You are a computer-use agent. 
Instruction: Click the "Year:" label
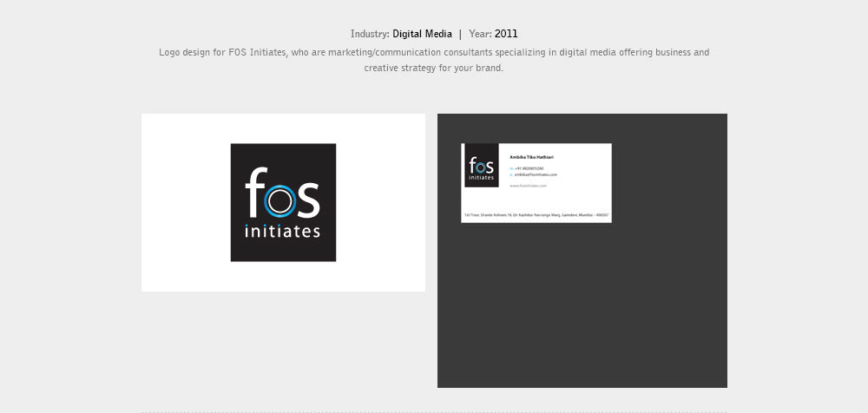[x=480, y=34]
